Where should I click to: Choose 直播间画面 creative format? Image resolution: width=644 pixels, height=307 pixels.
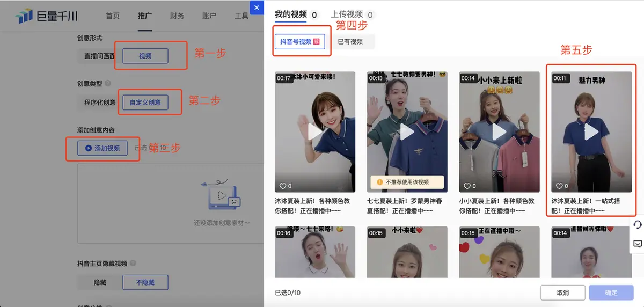coord(99,56)
